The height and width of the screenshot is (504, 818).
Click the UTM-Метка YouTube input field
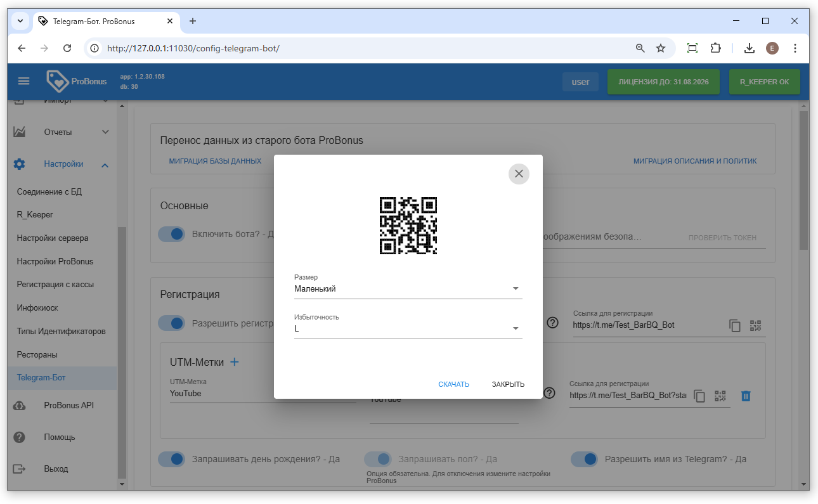pyautogui.click(x=263, y=393)
